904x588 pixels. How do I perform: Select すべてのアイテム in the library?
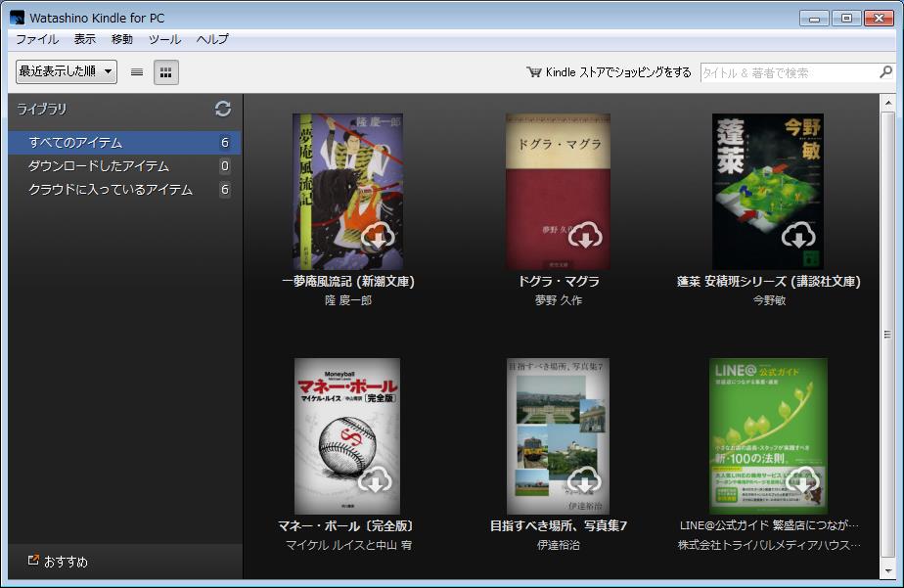tap(124, 143)
